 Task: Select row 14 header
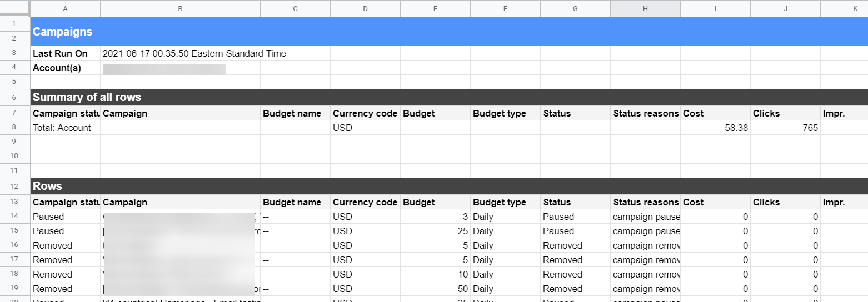[15, 217]
